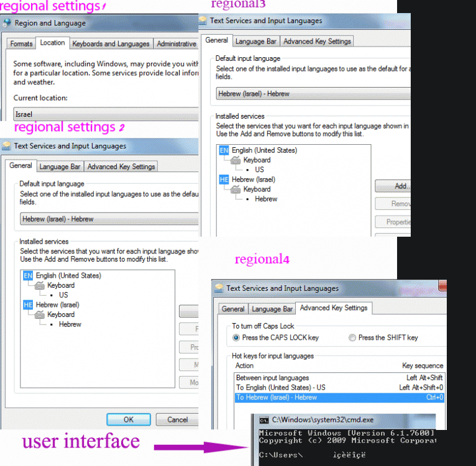Click English keyboard icon in regional3 list
476x466 pixels.
[236, 160]
